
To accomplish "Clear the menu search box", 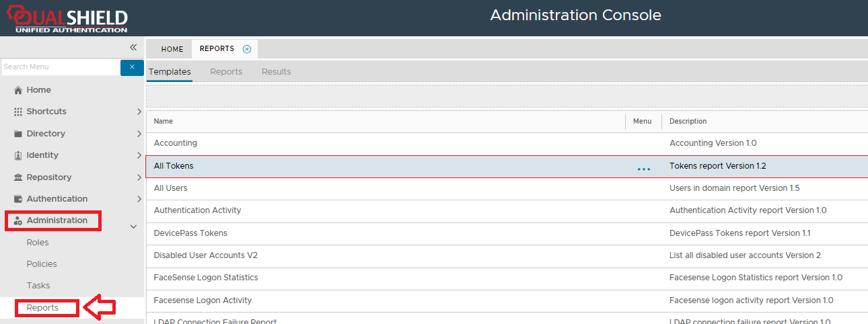I will pyautogui.click(x=132, y=67).
